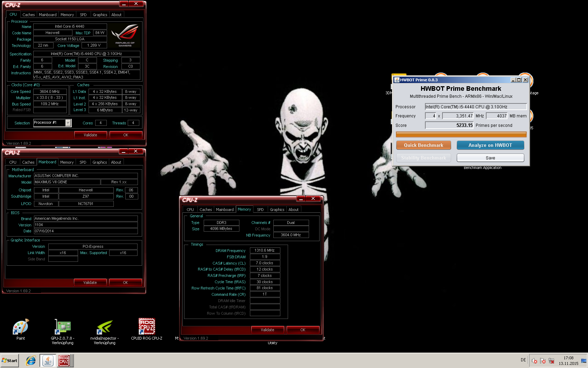Viewport: 588px width, 368px height.
Task: Click the mainboard model MAXIMUS VII GENE
Action: (67, 182)
